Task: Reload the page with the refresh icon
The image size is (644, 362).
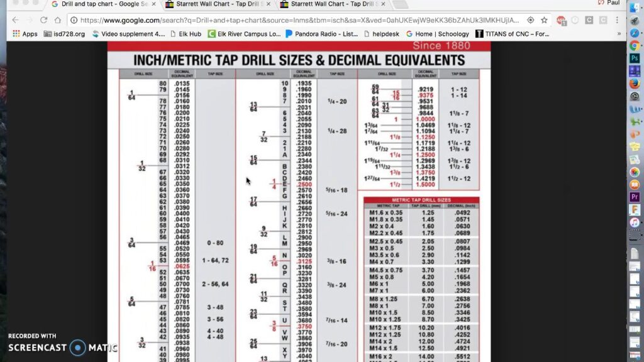Action: 43,20
